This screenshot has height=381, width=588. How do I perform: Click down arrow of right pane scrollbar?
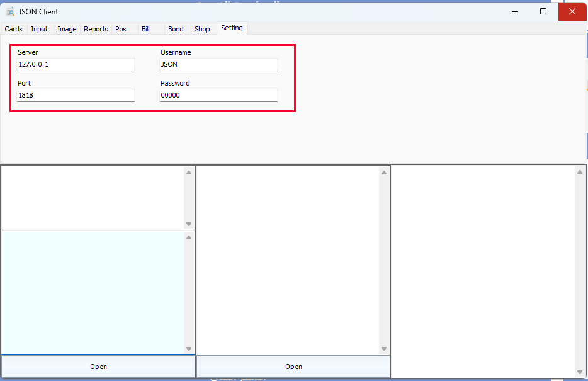point(580,372)
